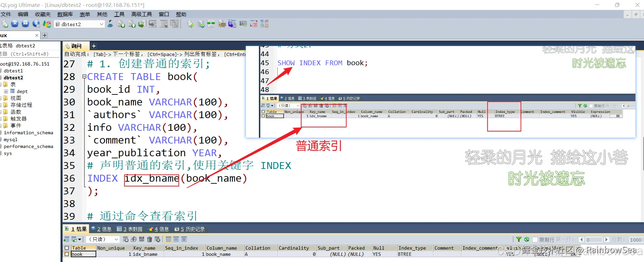Click the new connection toolbar icon
Viewport: 644px width, 262px height.
tap(5, 24)
